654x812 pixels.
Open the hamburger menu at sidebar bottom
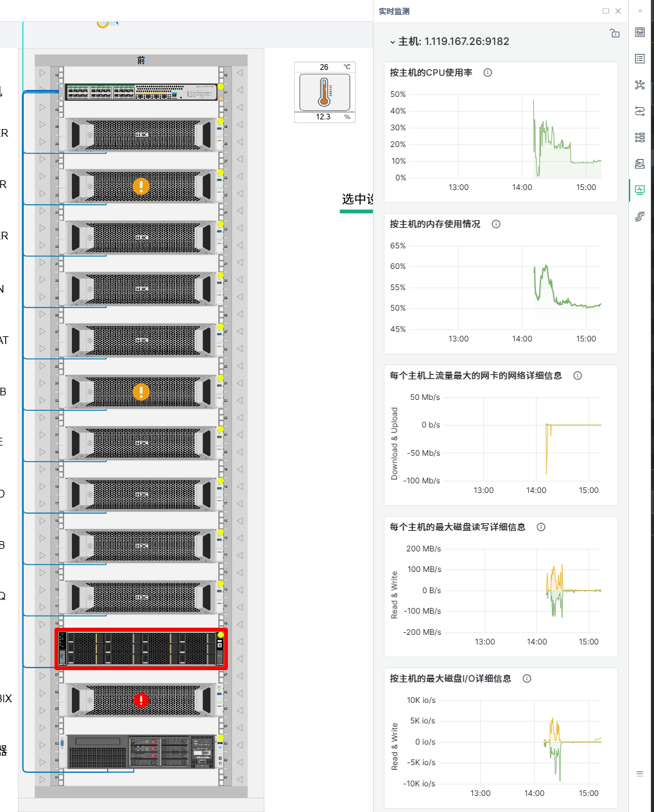tap(640, 774)
